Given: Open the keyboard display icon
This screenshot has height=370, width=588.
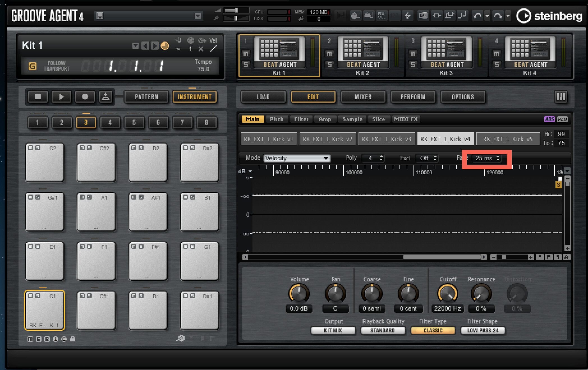Looking at the screenshot, I should pos(561,97).
